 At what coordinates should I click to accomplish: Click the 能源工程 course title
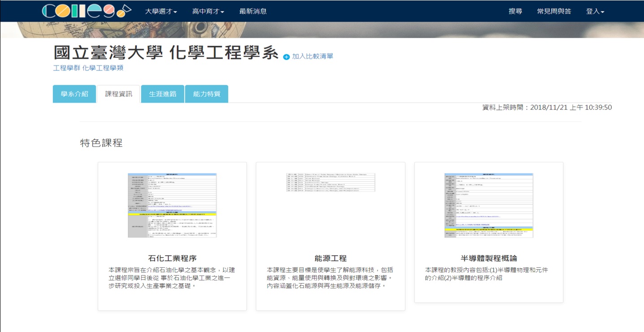coord(331,258)
